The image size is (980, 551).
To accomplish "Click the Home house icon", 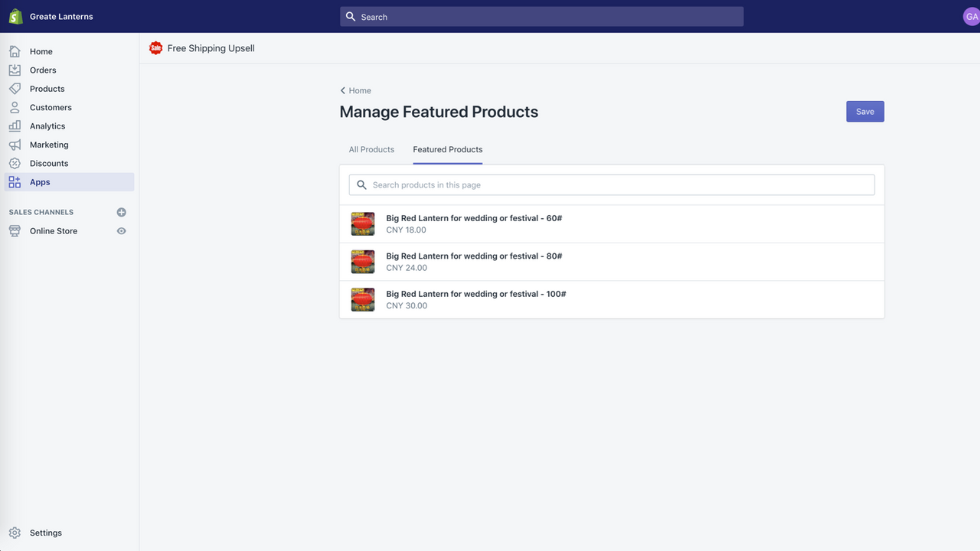I will [15, 51].
